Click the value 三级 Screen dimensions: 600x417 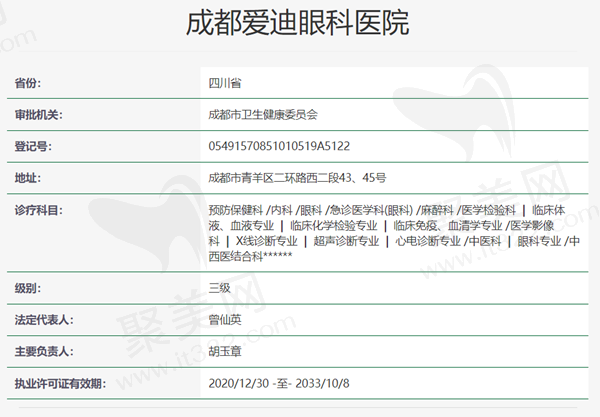coord(220,288)
